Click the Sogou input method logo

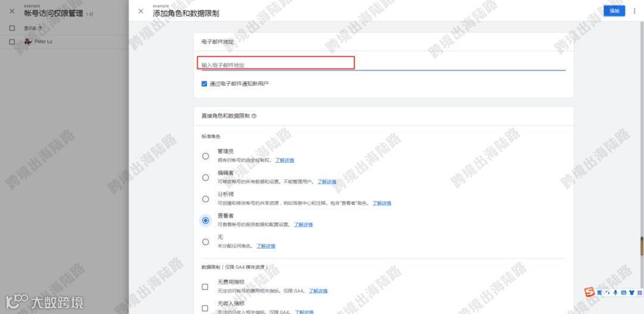(x=590, y=292)
